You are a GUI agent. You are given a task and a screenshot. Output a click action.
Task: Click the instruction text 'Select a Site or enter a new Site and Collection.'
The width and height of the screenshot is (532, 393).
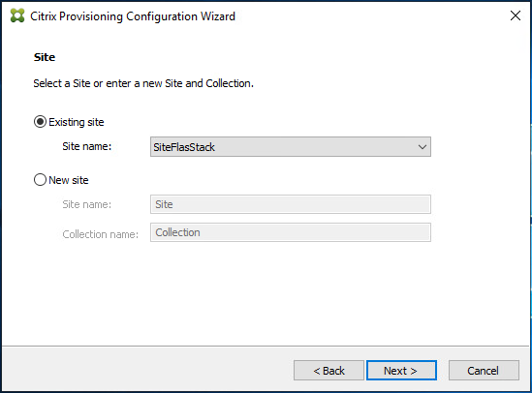[143, 83]
